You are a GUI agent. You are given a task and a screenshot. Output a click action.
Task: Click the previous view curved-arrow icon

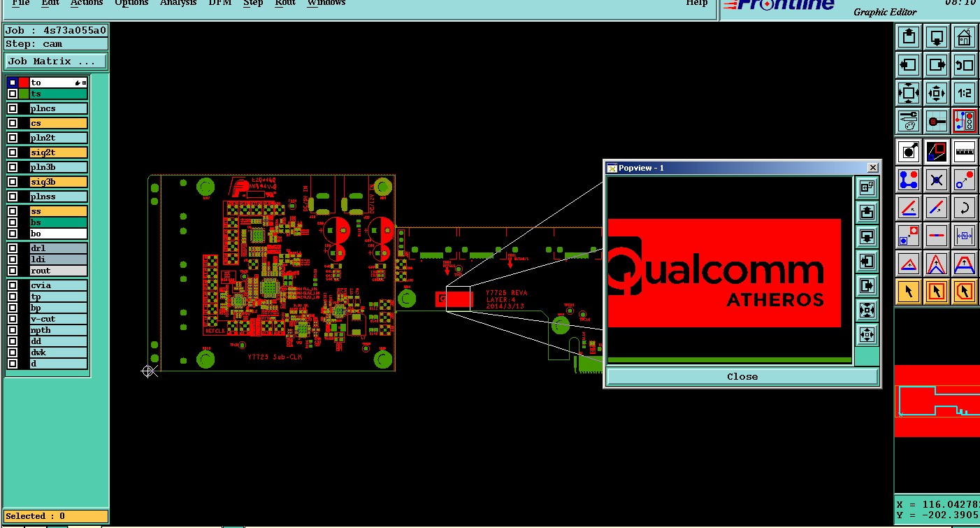pyautogui.click(x=965, y=65)
